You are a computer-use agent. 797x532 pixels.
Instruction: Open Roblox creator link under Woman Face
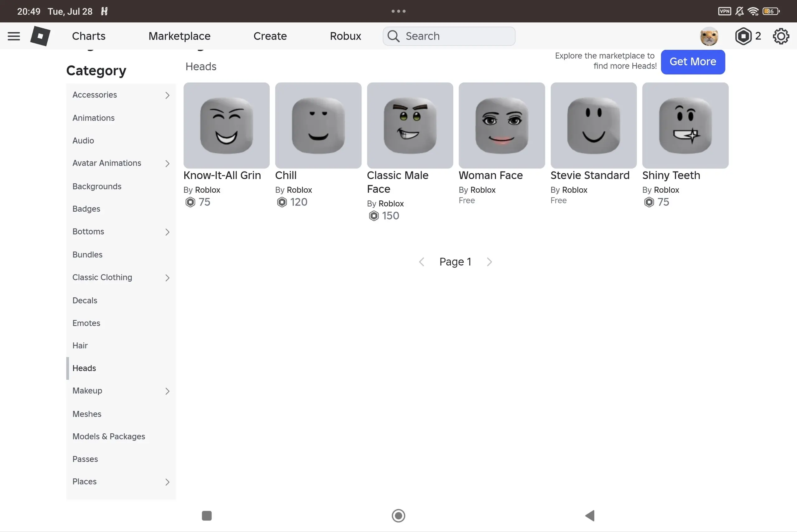[483, 190]
